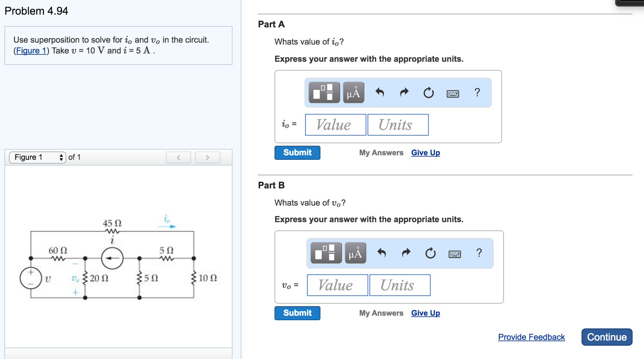
Task: Click the previous figure chevron
Action: pyautogui.click(x=178, y=157)
